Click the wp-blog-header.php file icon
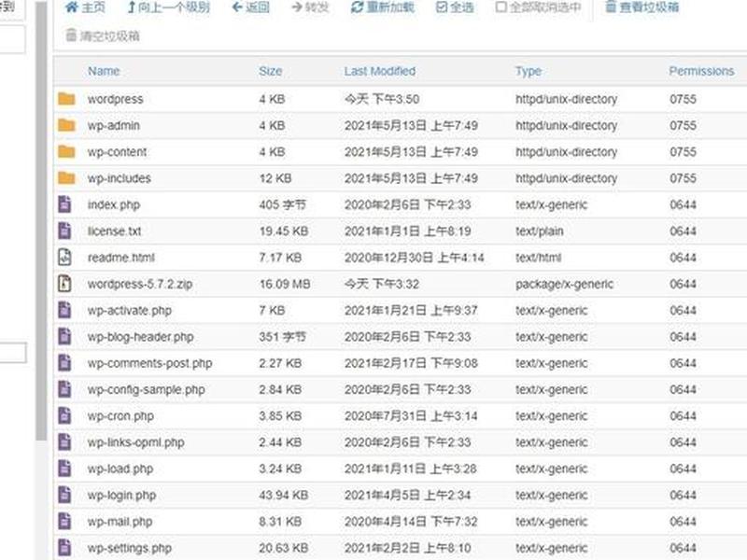This screenshot has width=747, height=560. 64,337
